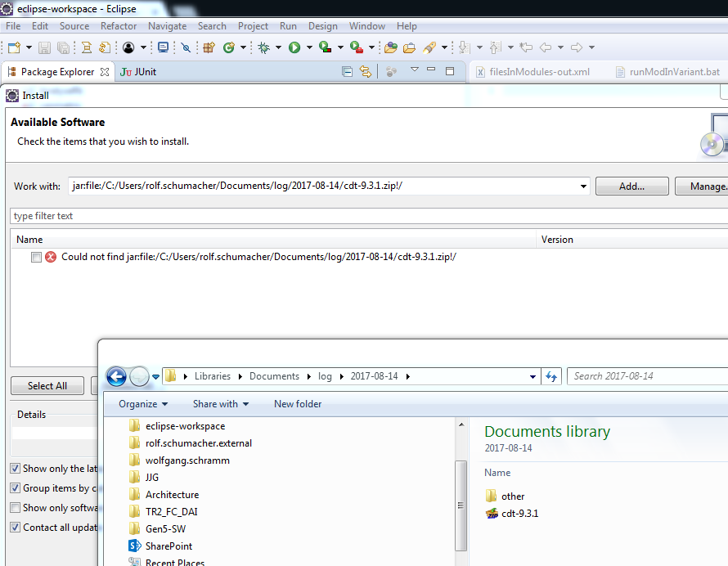Expand the 'Work with' combo dropdown
The width and height of the screenshot is (728, 566).
(x=583, y=186)
